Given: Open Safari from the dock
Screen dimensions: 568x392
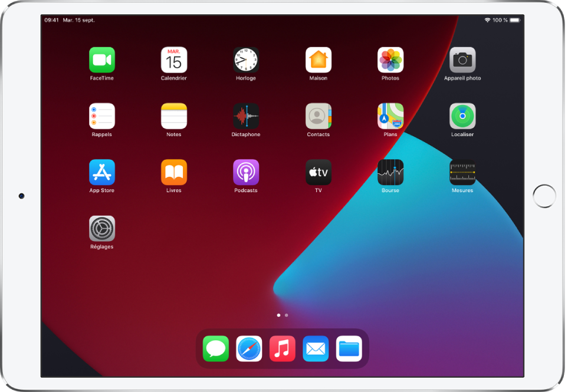Looking at the screenshot, I should click(x=249, y=349).
